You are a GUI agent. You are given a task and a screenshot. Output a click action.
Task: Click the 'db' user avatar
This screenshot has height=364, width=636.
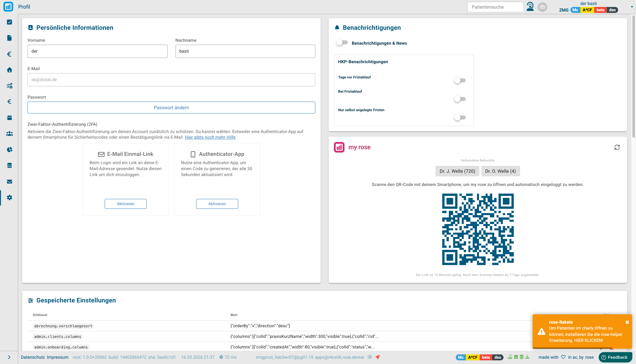[x=542, y=7]
